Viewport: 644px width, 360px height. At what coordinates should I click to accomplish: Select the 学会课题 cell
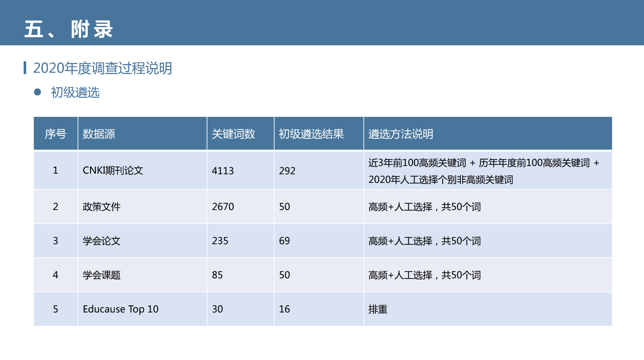pos(102,275)
